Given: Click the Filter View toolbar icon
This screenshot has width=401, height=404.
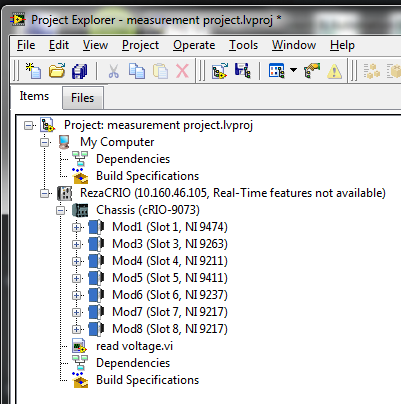Looking at the screenshot, I should point(277,71).
